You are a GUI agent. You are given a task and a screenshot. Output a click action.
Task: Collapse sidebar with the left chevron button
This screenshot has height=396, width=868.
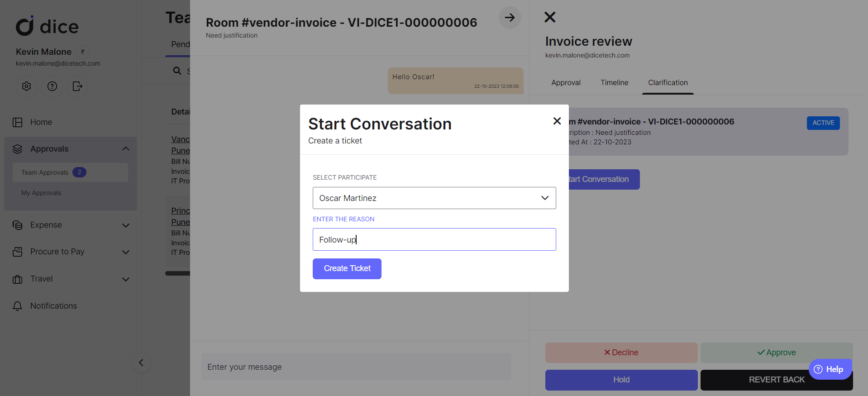[141, 363]
